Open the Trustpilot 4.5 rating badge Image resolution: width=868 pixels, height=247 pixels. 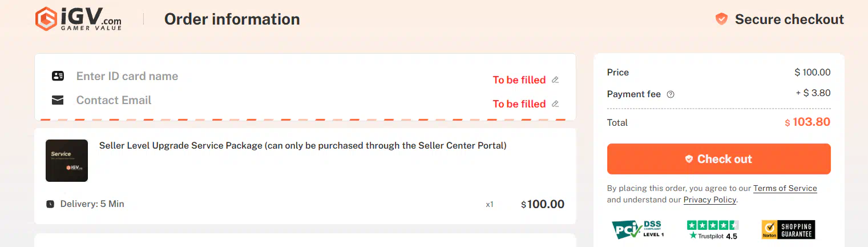pyautogui.click(x=713, y=229)
